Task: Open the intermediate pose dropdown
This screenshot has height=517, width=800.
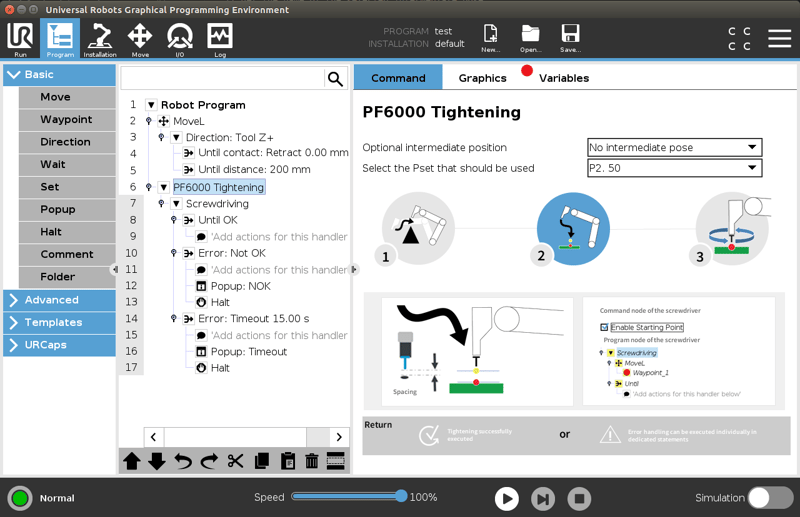Action: [674, 147]
